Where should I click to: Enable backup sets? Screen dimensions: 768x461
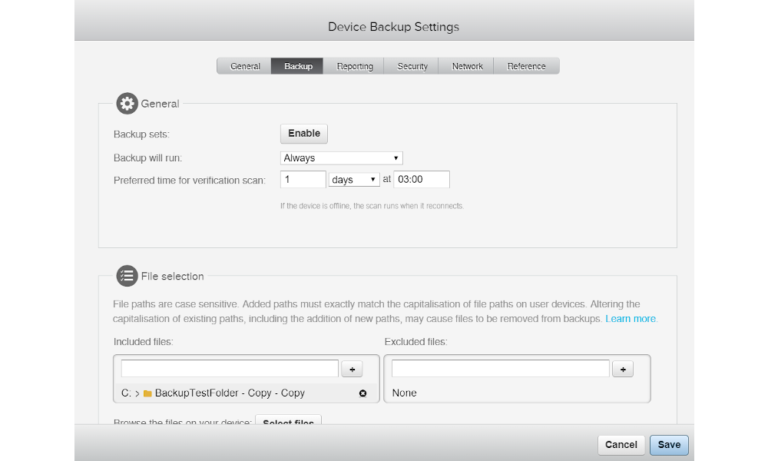[x=304, y=134]
